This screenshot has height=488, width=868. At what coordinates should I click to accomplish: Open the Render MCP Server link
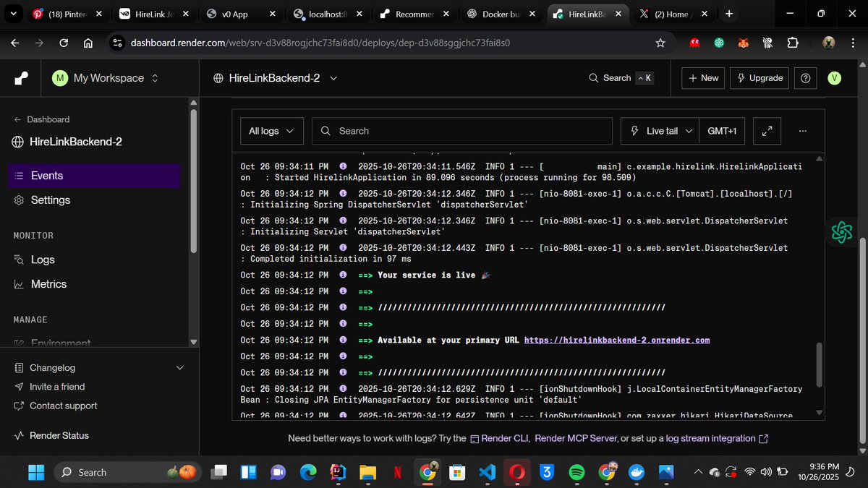click(576, 438)
